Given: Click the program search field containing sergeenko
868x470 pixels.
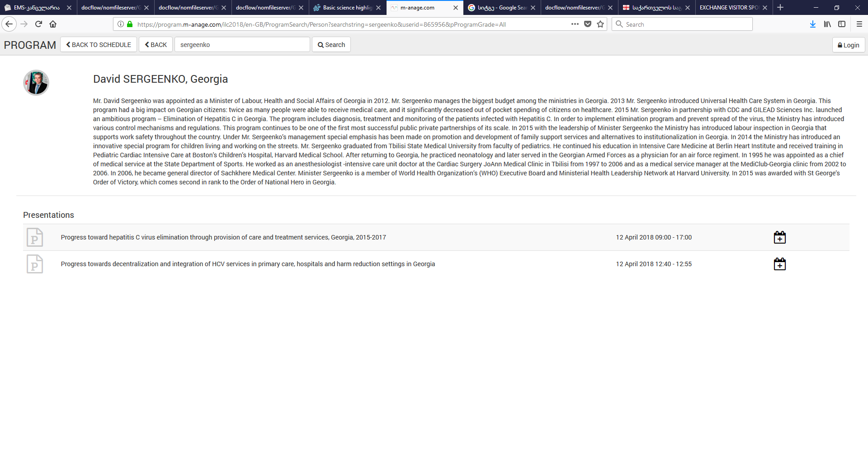Looking at the screenshot, I should tap(242, 45).
